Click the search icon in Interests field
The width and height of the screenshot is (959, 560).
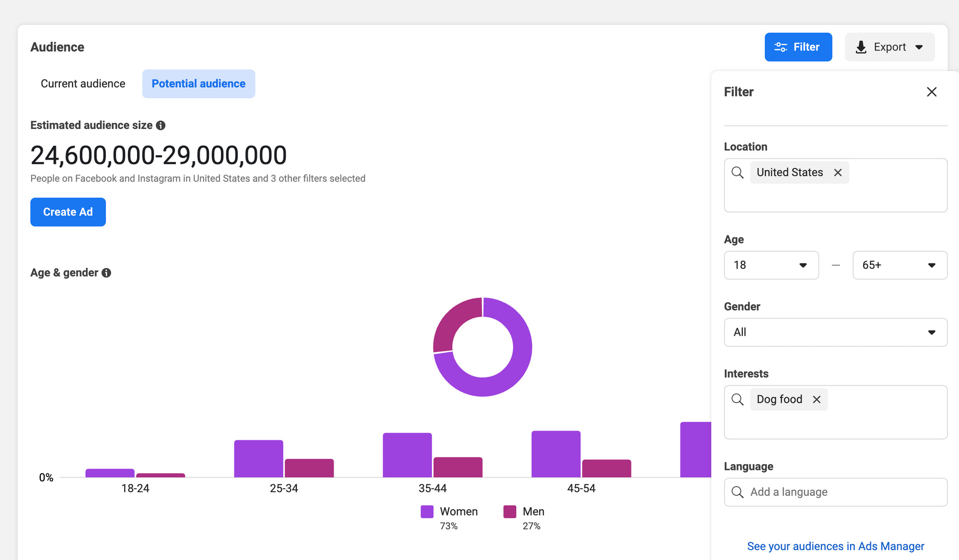pos(737,399)
